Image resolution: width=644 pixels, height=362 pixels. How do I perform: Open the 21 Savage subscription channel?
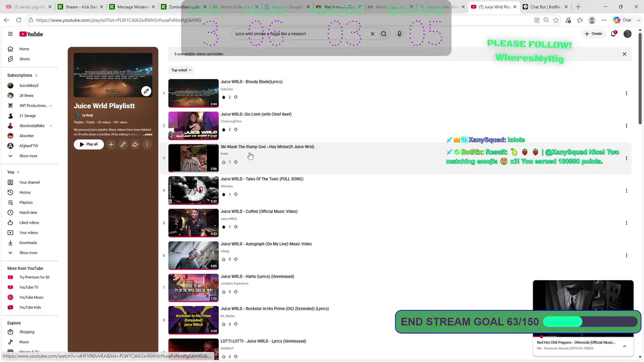(27, 116)
